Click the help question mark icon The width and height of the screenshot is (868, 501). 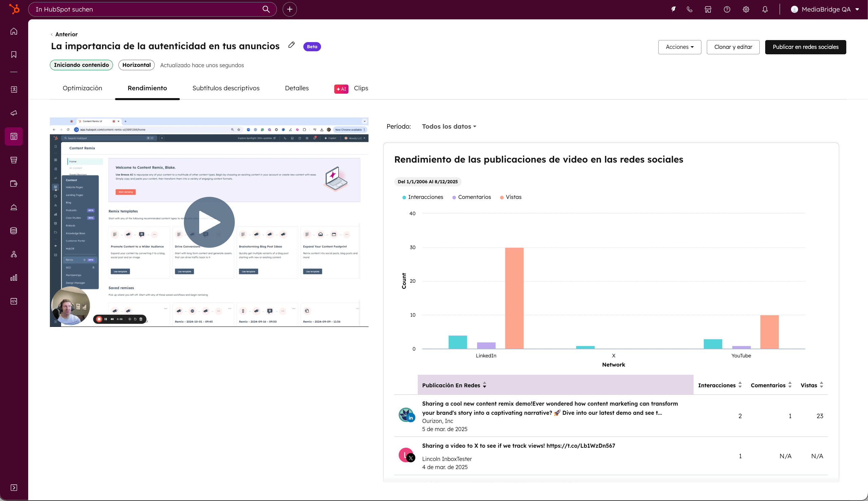(x=727, y=9)
